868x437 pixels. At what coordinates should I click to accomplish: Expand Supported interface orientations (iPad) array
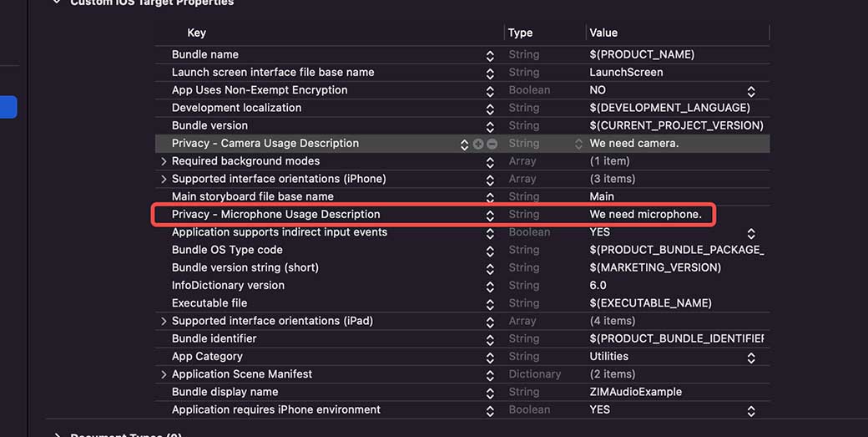(x=164, y=321)
